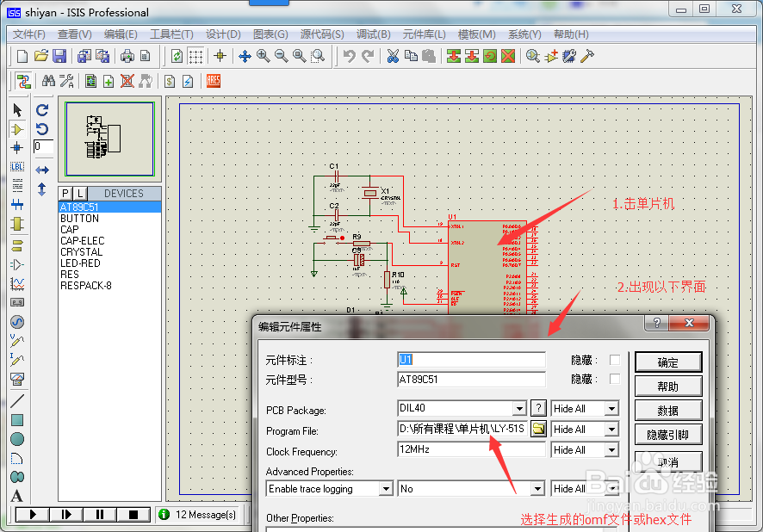Image resolution: width=763 pixels, height=532 pixels.
Task: Open Hide All dropdown beside PCB Package
Action: [612, 409]
